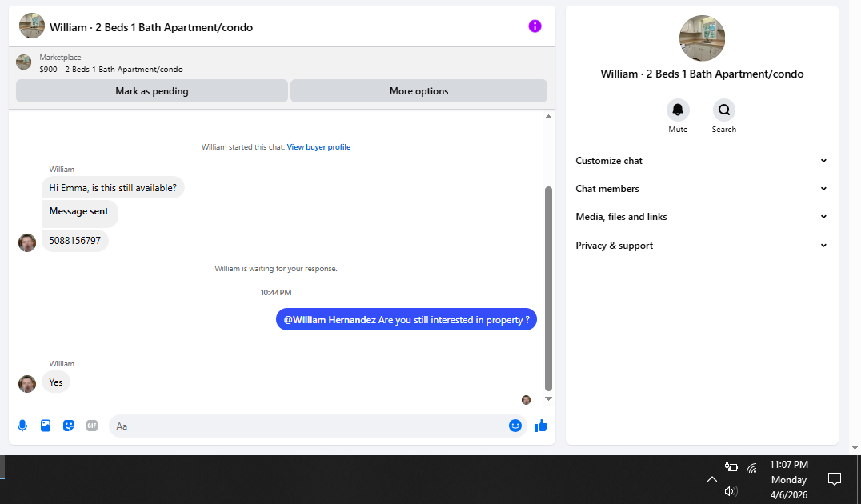Open conversation info purple icon
Viewport: 861px width, 504px height.
(535, 26)
